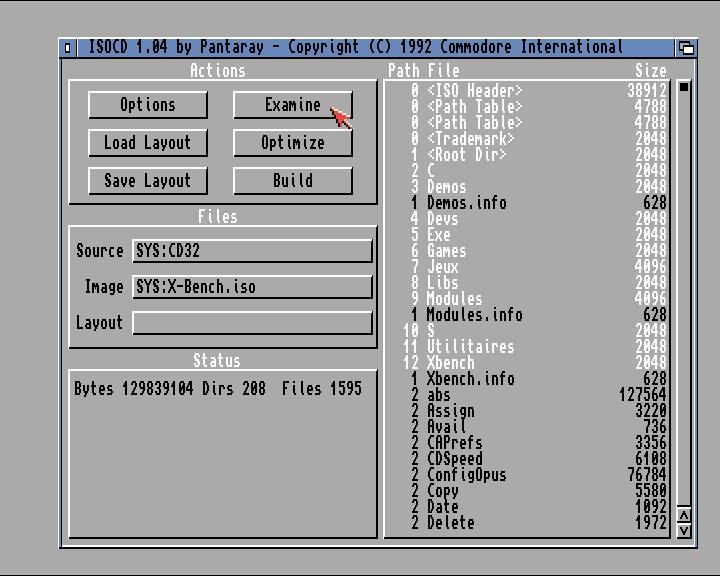The width and height of the screenshot is (720, 576).
Task: Click the Options button
Action: [x=147, y=105]
